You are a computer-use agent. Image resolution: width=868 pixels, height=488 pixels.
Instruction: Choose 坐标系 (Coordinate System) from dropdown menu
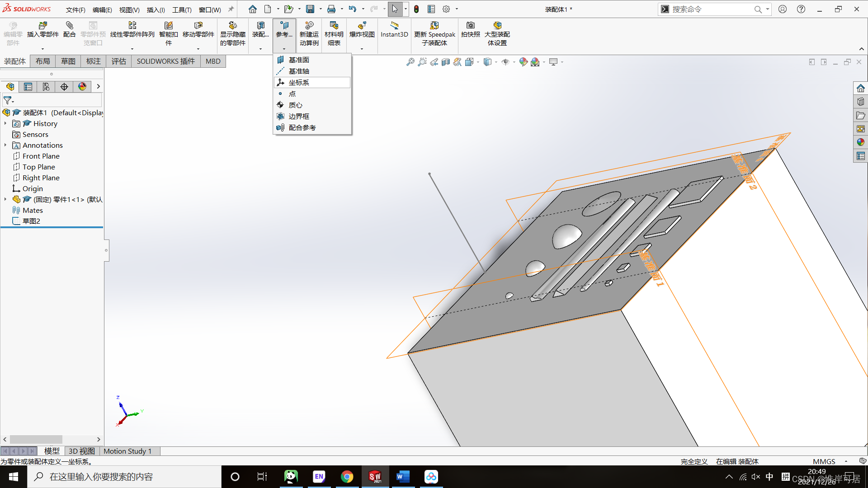pyautogui.click(x=299, y=82)
